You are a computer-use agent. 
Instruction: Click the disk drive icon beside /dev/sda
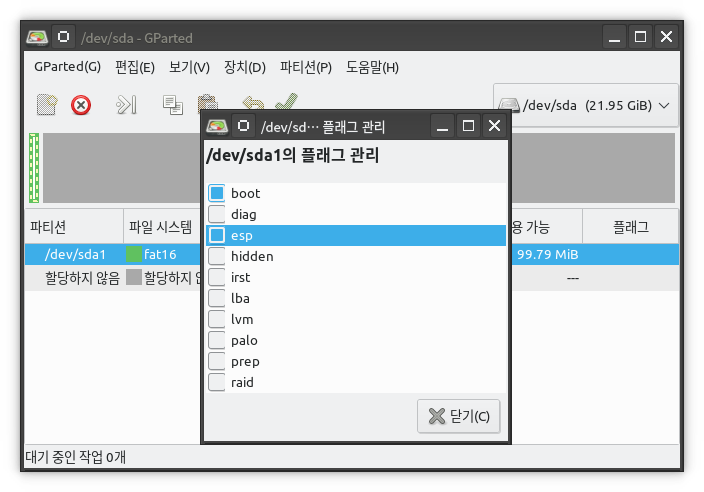[509, 105]
